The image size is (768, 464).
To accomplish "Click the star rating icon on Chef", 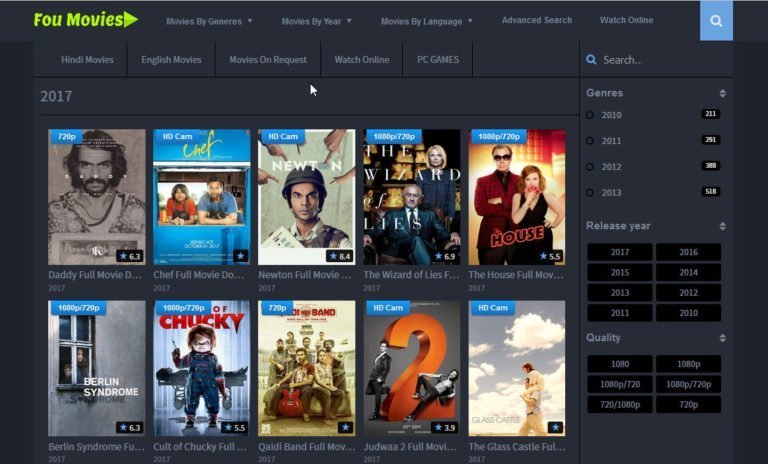I will pos(240,256).
